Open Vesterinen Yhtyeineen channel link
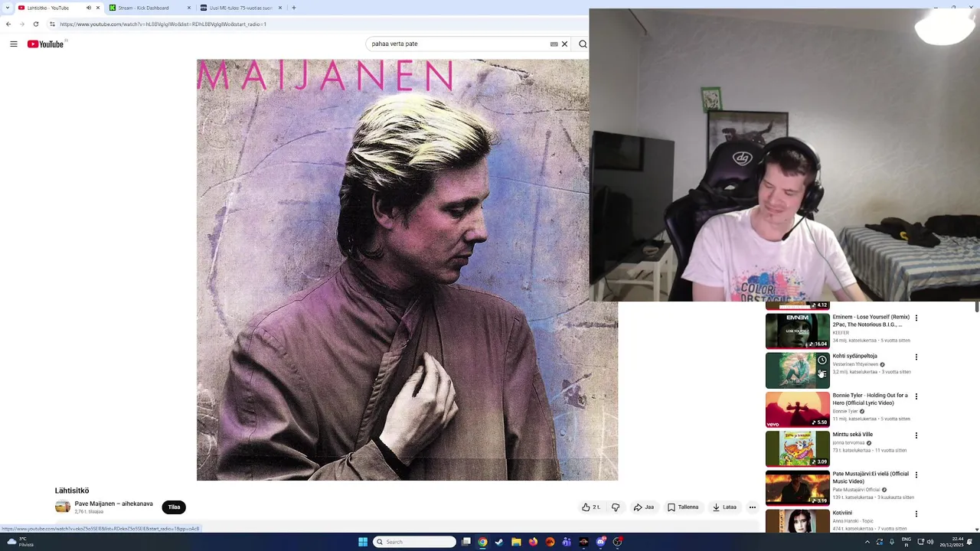 [855, 364]
